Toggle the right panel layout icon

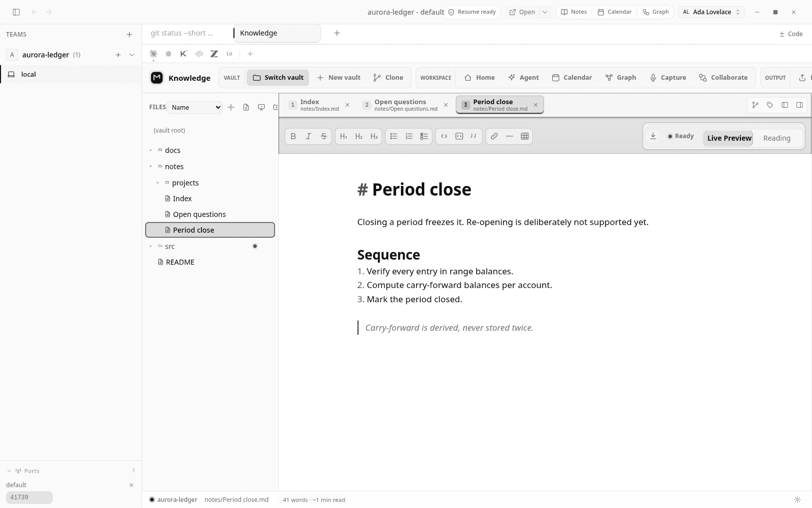click(799, 105)
